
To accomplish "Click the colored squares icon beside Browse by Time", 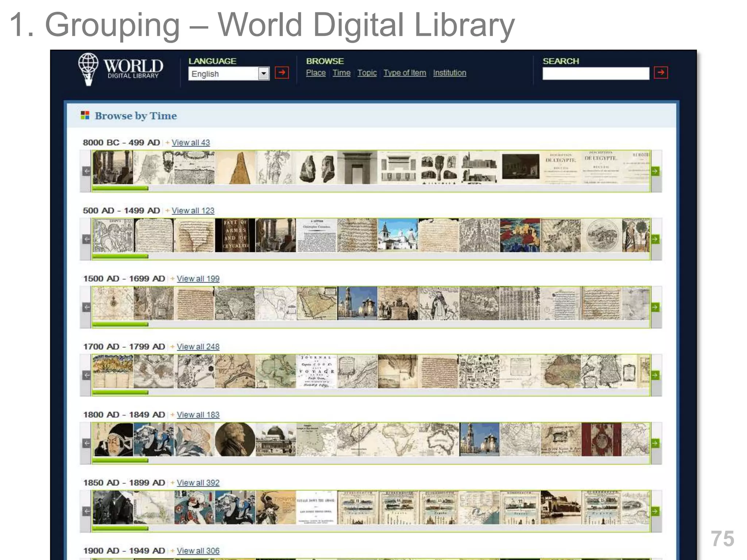I will [85, 115].
